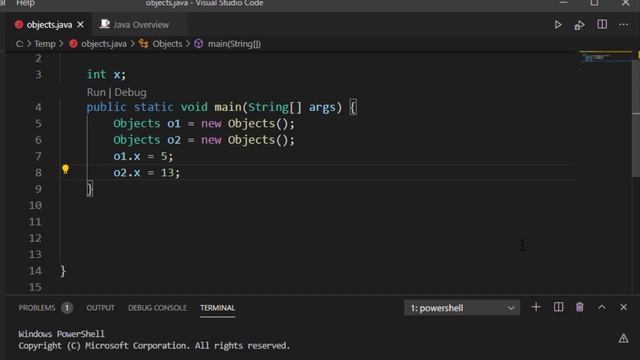Click line number 8 in gutter

[x=38, y=173]
